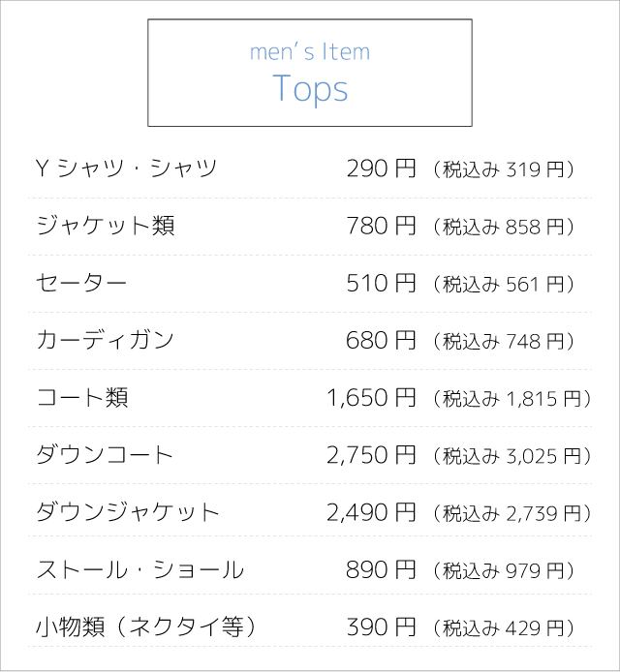Select the ダウンコート item name

click(105, 454)
